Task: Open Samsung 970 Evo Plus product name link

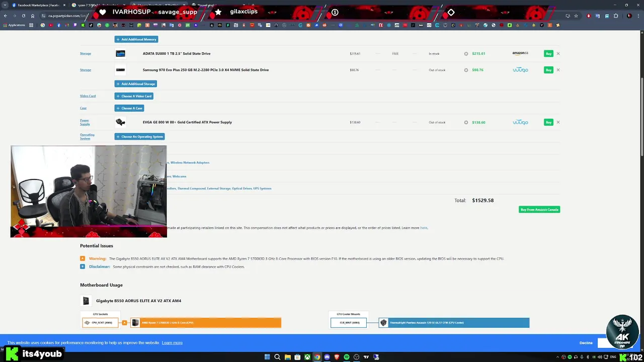Action: [x=206, y=70]
